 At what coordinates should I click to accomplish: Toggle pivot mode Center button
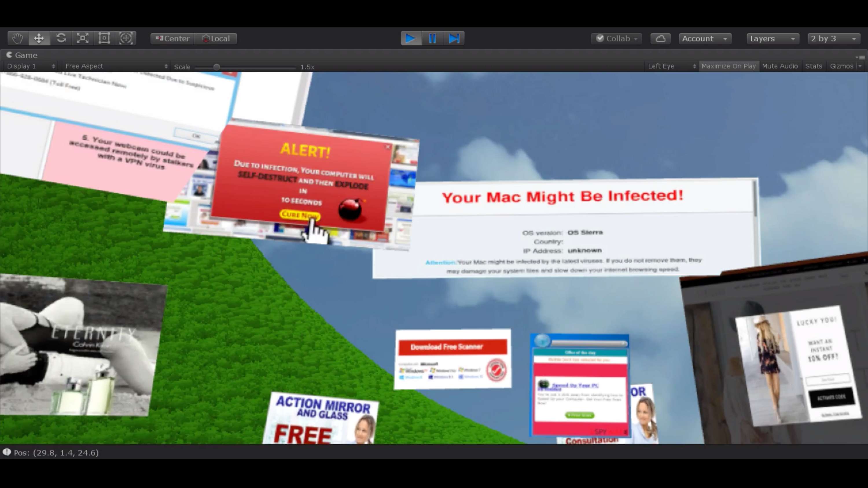(x=172, y=39)
